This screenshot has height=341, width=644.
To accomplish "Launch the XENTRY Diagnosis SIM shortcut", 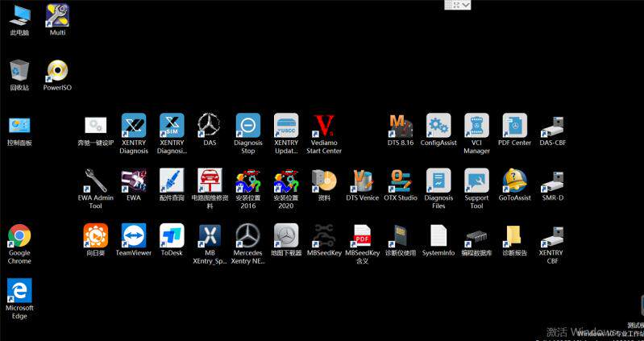I will [x=172, y=125].
